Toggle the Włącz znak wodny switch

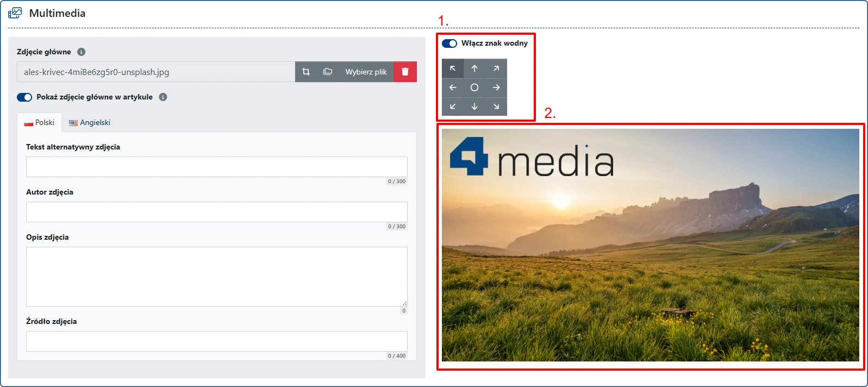[x=449, y=43]
